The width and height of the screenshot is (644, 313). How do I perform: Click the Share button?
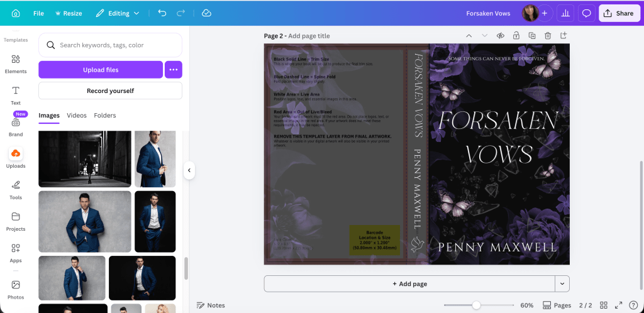pyautogui.click(x=619, y=13)
